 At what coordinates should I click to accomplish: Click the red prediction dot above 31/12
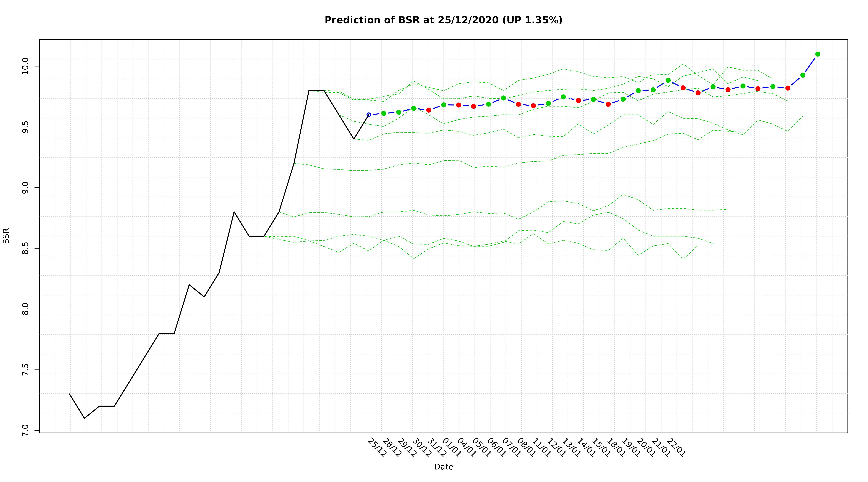(x=429, y=110)
